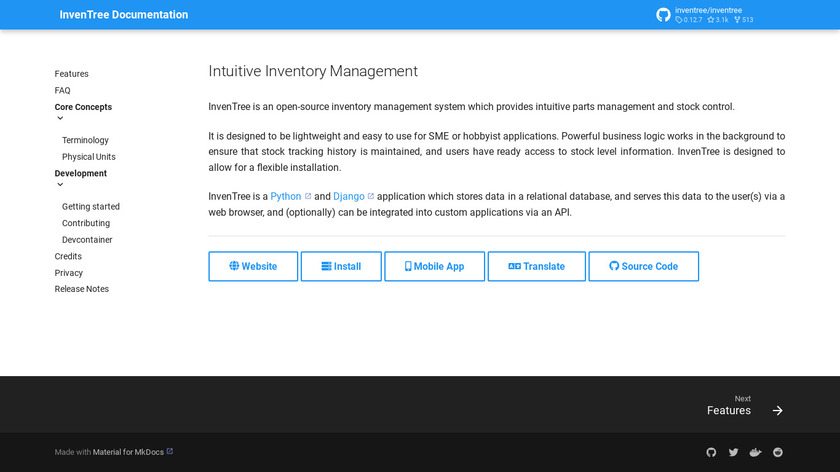The width and height of the screenshot is (840, 472).
Task: Click the Website button
Action: click(253, 266)
